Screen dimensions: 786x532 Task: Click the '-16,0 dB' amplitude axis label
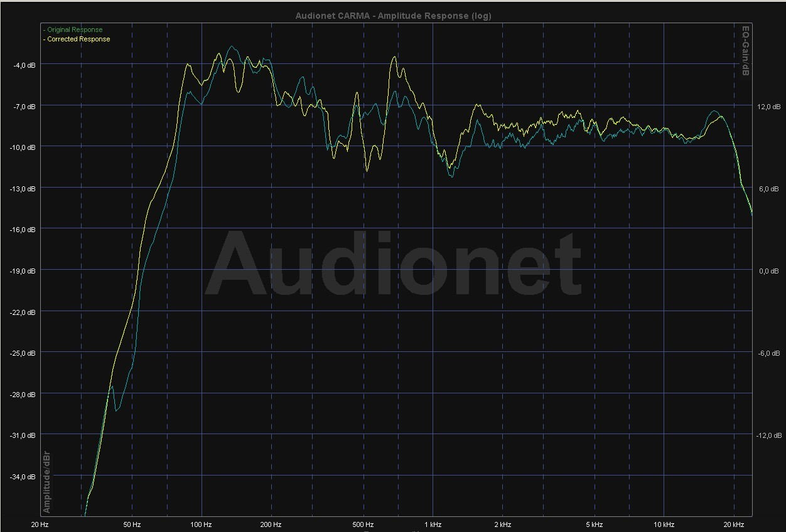click(x=23, y=230)
